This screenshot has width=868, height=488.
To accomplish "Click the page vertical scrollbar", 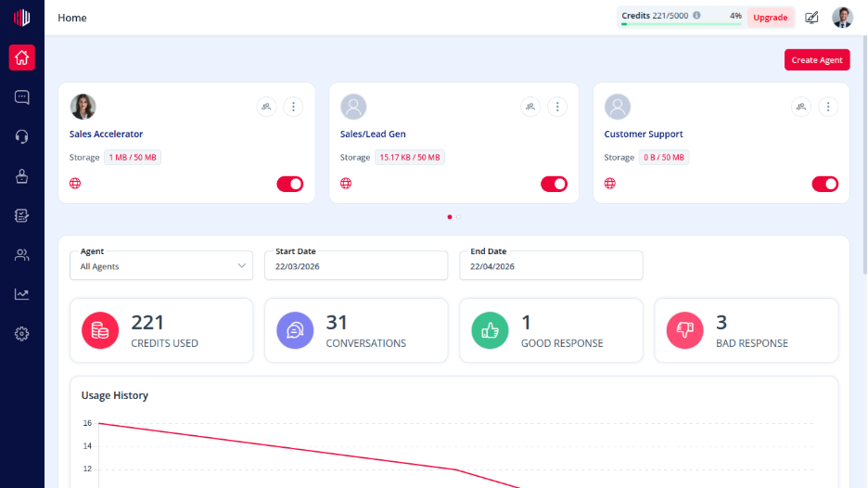I will pos(864,155).
